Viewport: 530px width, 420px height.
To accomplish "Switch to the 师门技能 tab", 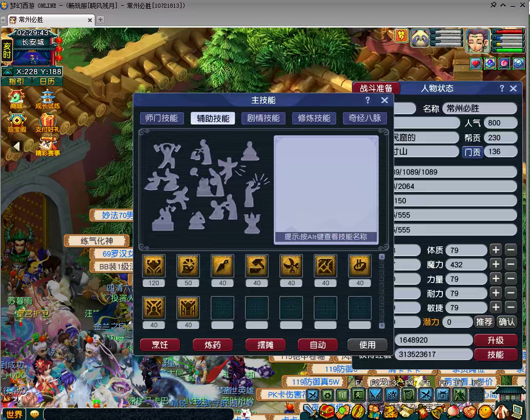I will (161, 118).
